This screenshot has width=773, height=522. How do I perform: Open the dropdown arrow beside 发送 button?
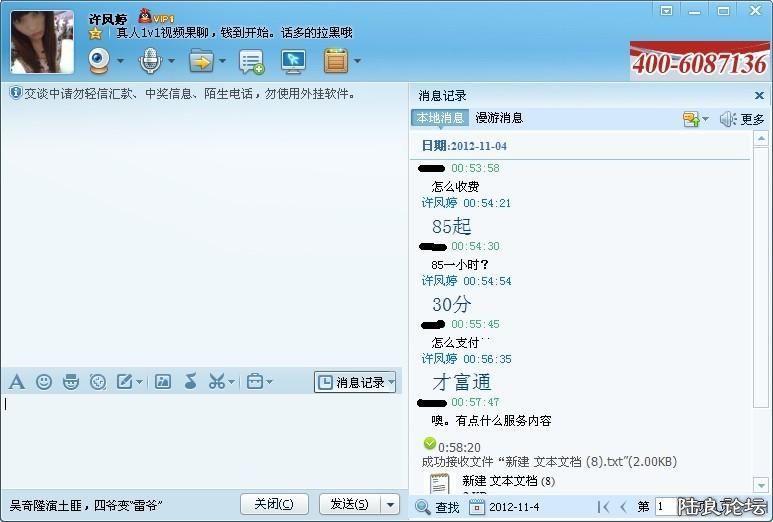coord(391,504)
